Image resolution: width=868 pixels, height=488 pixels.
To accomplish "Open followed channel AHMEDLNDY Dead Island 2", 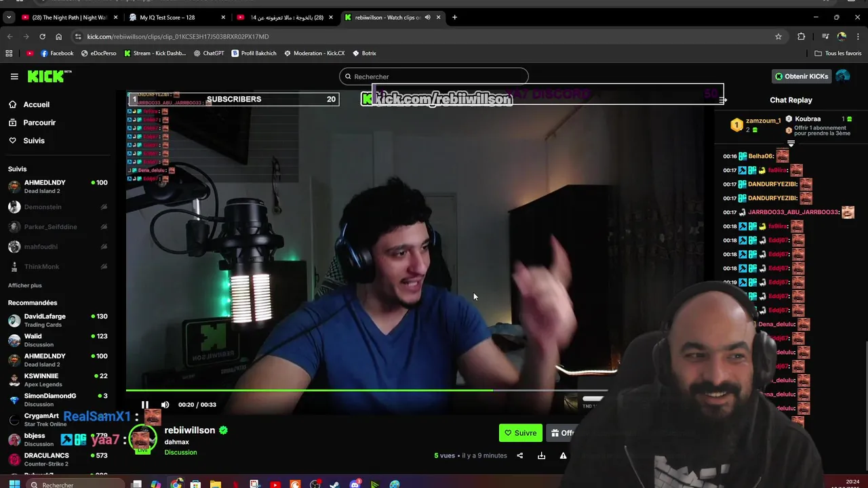I will pyautogui.click(x=58, y=186).
